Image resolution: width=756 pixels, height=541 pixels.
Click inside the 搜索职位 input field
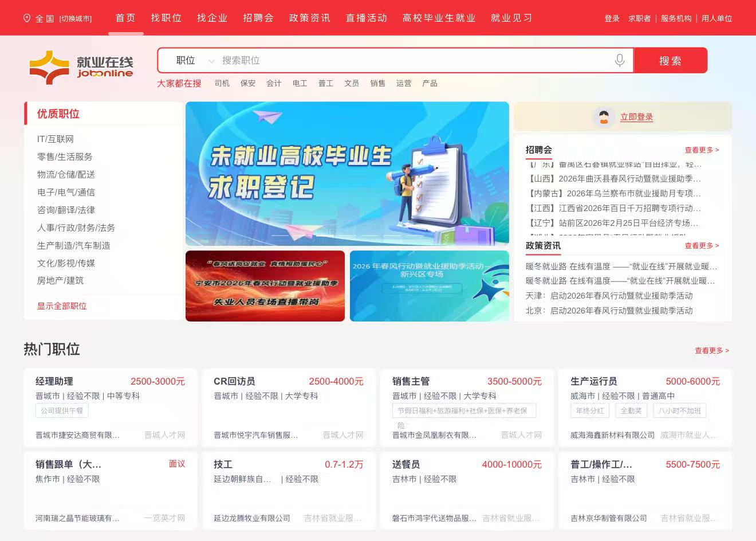412,61
